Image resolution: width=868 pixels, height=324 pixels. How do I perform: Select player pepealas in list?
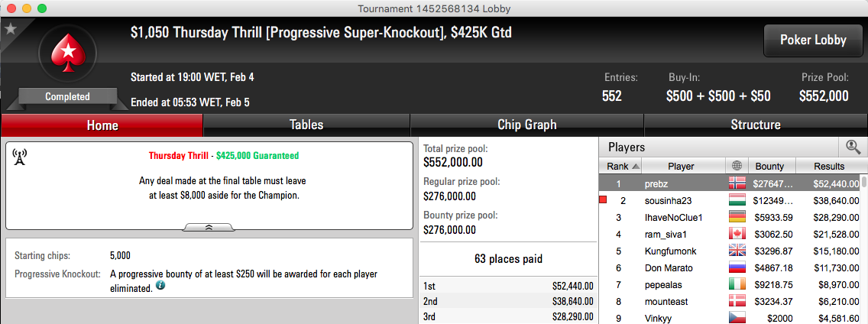(x=730, y=285)
